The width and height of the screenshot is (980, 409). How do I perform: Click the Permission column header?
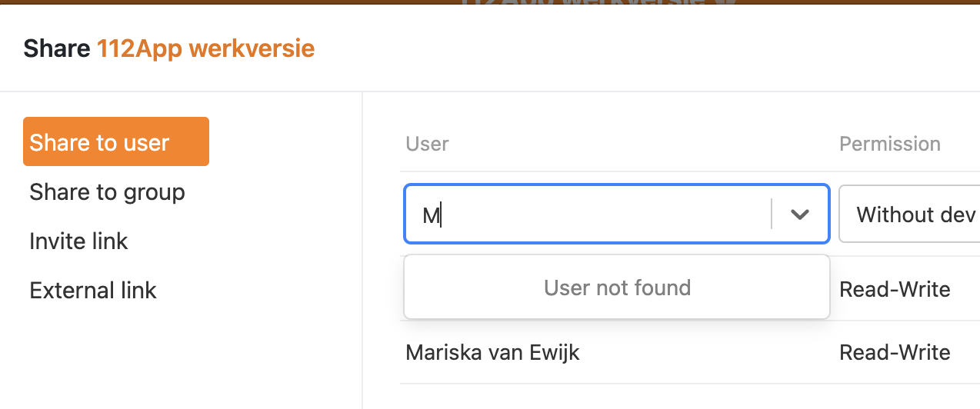pyautogui.click(x=889, y=144)
